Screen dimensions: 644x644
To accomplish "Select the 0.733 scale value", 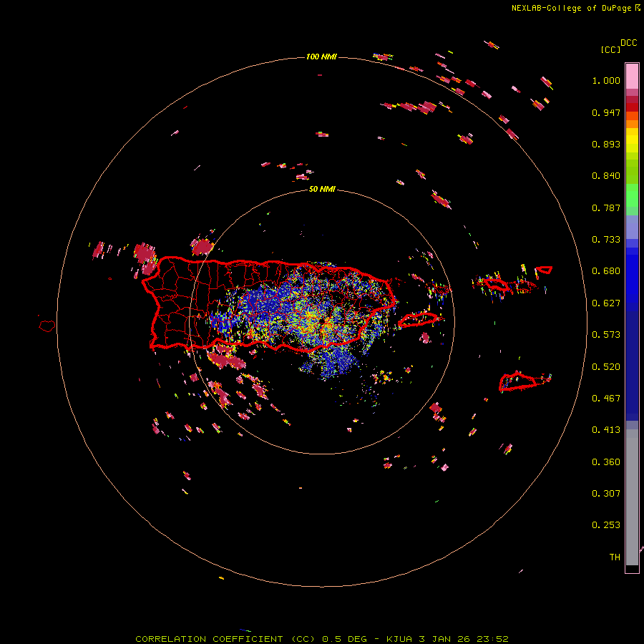I will pyautogui.click(x=606, y=240).
